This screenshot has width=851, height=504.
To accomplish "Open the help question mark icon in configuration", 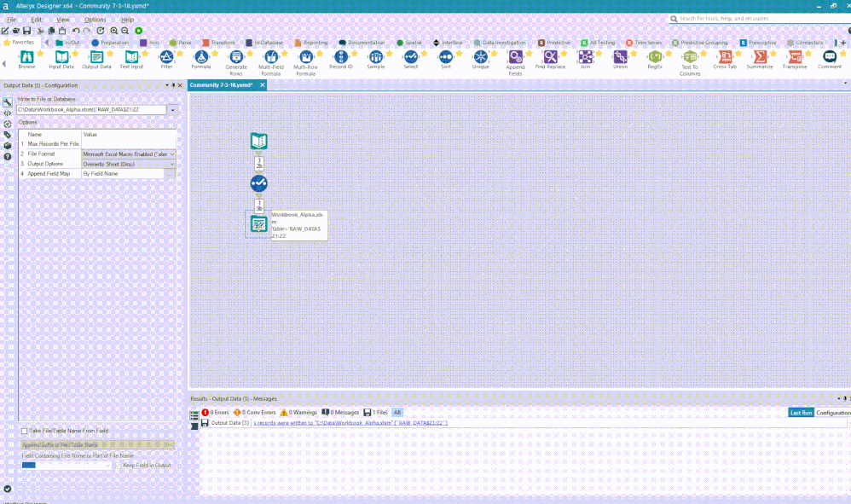I will coord(8,157).
